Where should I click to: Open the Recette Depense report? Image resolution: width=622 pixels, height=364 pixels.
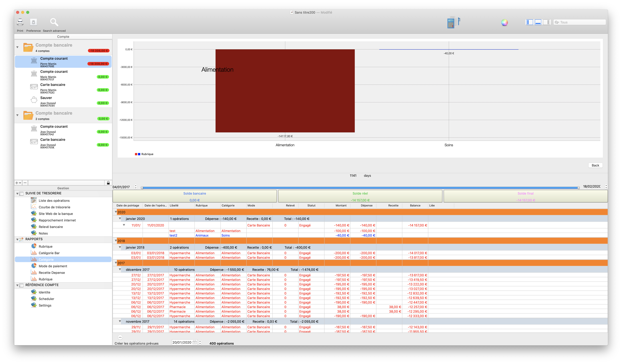point(52,273)
